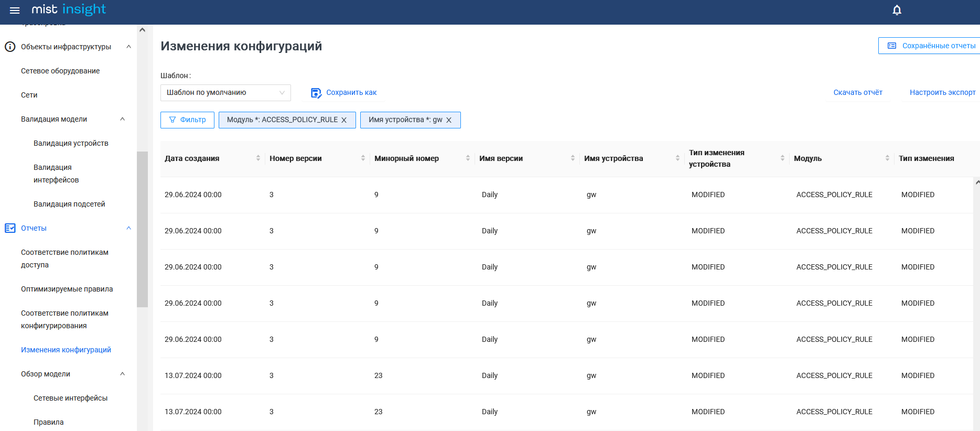Image resolution: width=980 pixels, height=431 pixels.
Task: Click Сохранить как to save template
Action: click(344, 93)
